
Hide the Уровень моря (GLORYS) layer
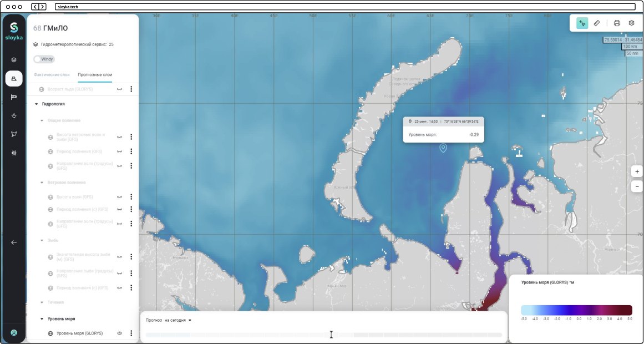pos(119,333)
